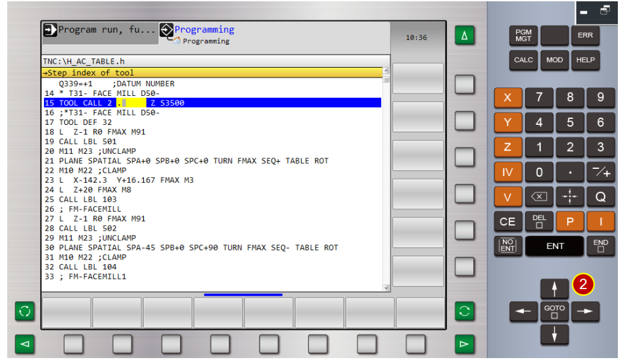Click the right arrow navigation key
The image size is (631, 364).
[x=585, y=311]
